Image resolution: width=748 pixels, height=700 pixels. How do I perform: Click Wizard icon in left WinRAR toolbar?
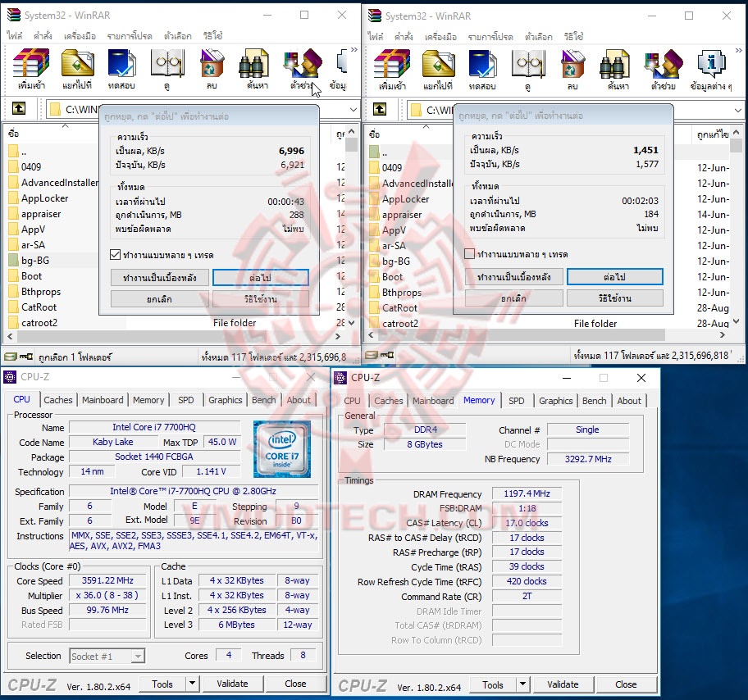302,63
